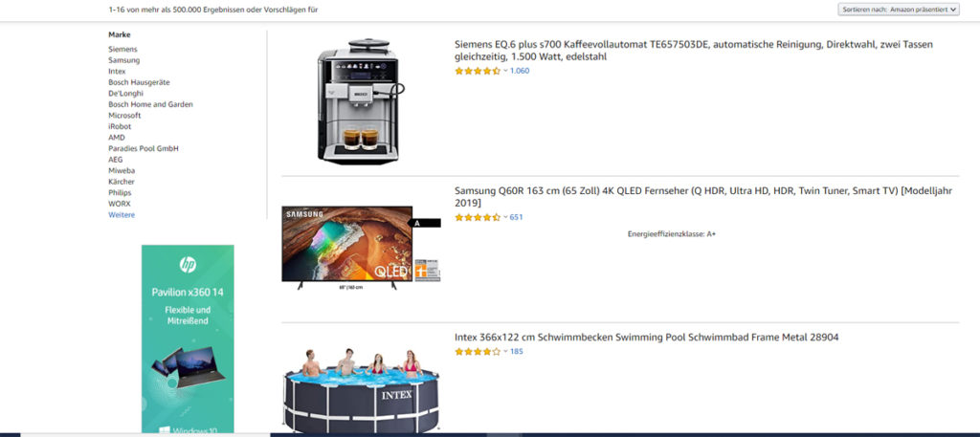The image size is (980, 437).
Task: Open the 'Sortieren nach' dropdown
Action: click(x=898, y=10)
